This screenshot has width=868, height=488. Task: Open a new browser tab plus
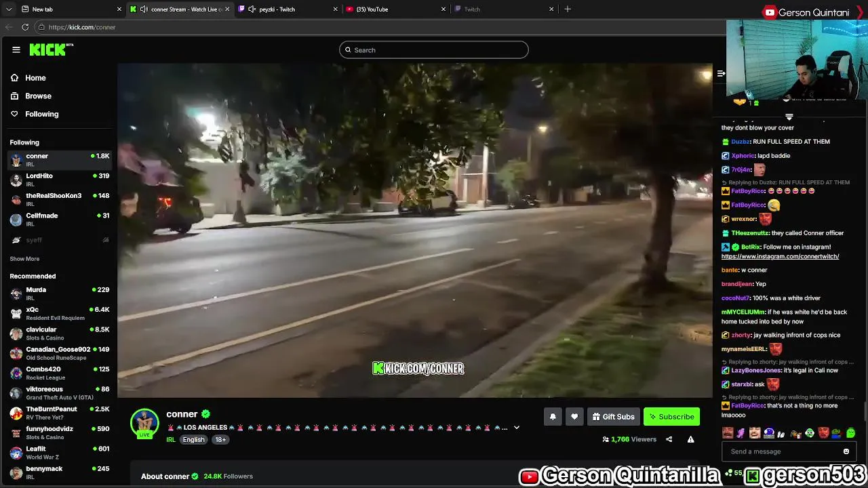coord(568,9)
